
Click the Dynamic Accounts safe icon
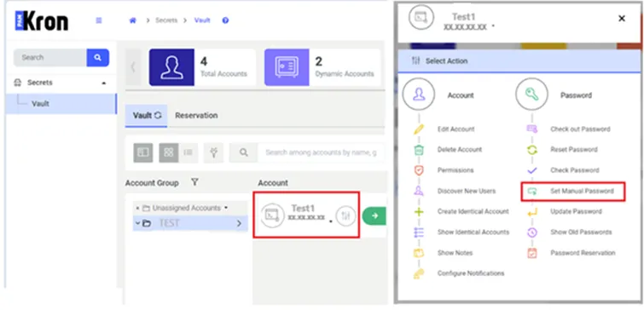[287, 67]
